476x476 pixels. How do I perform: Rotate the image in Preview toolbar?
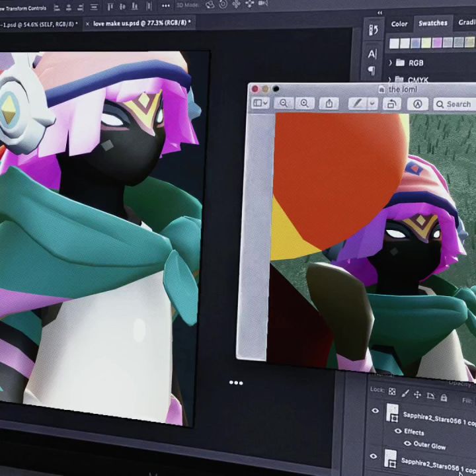click(391, 104)
